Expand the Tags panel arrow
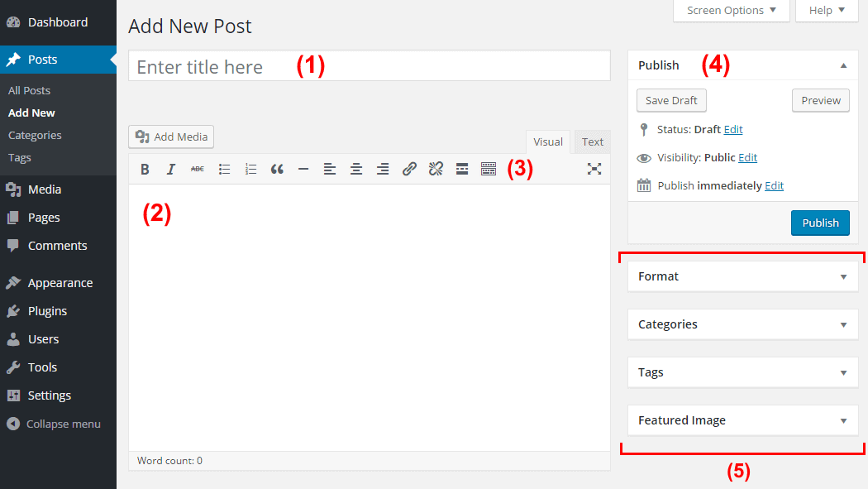Viewport: 868px width, 489px height. [844, 372]
